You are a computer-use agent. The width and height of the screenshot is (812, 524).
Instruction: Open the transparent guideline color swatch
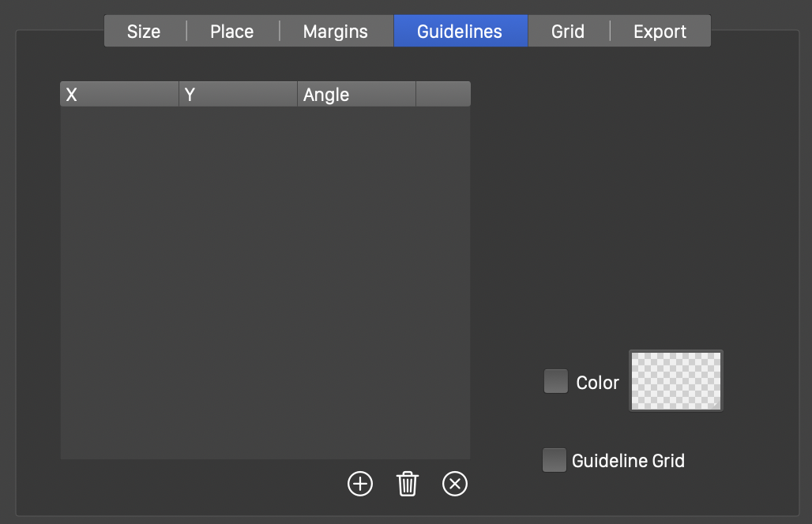coord(675,381)
